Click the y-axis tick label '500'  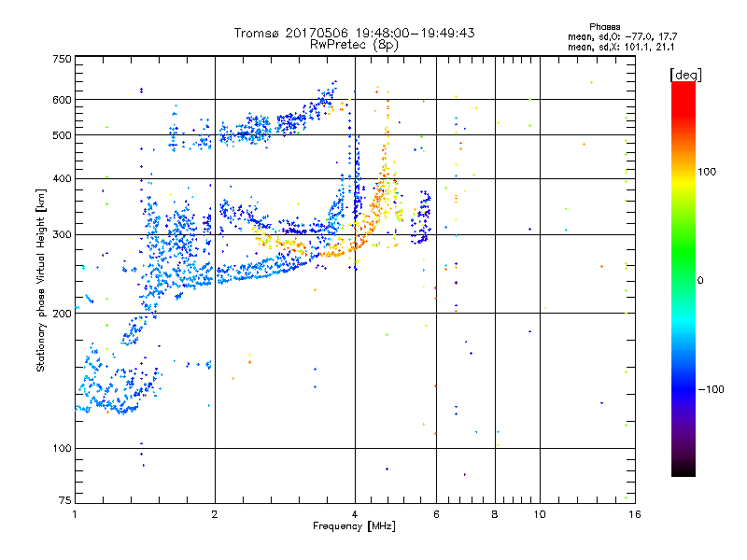point(62,135)
